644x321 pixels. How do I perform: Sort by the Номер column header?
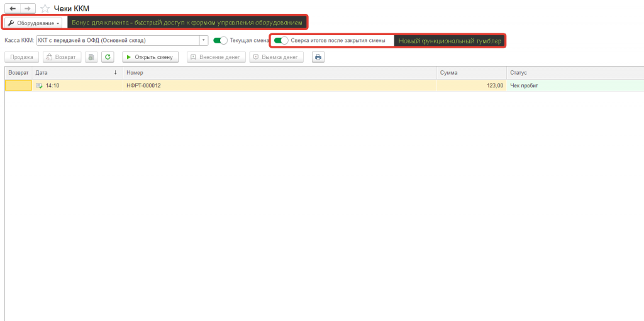280,73
